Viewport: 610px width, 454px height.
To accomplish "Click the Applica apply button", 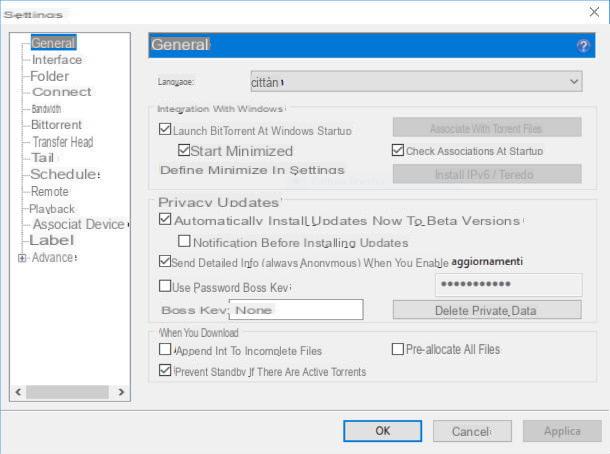I will click(562, 431).
